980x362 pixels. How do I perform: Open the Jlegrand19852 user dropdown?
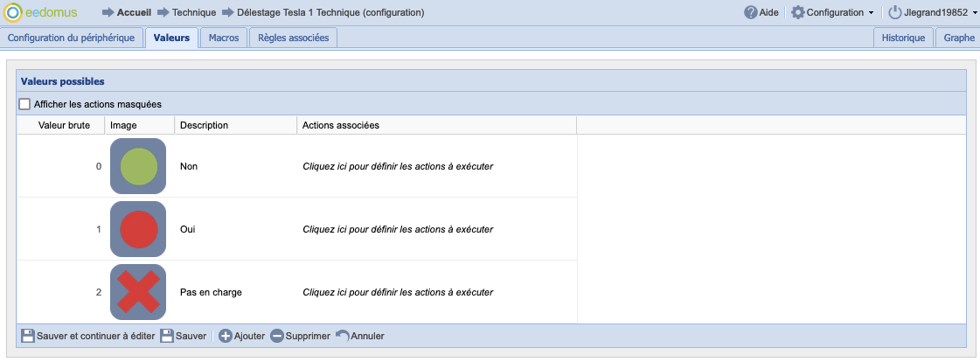(x=933, y=13)
